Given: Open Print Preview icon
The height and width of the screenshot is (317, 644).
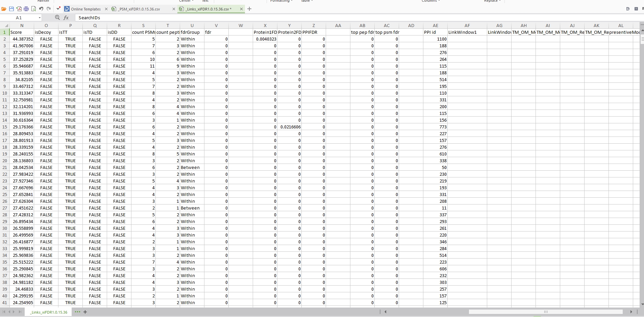Looking at the screenshot, I should [x=33, y=9].
